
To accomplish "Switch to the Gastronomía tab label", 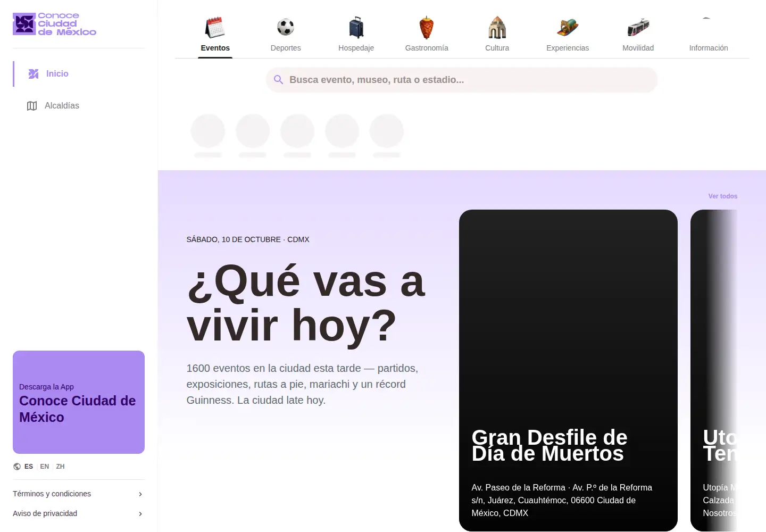I will [x=427, y=48].
